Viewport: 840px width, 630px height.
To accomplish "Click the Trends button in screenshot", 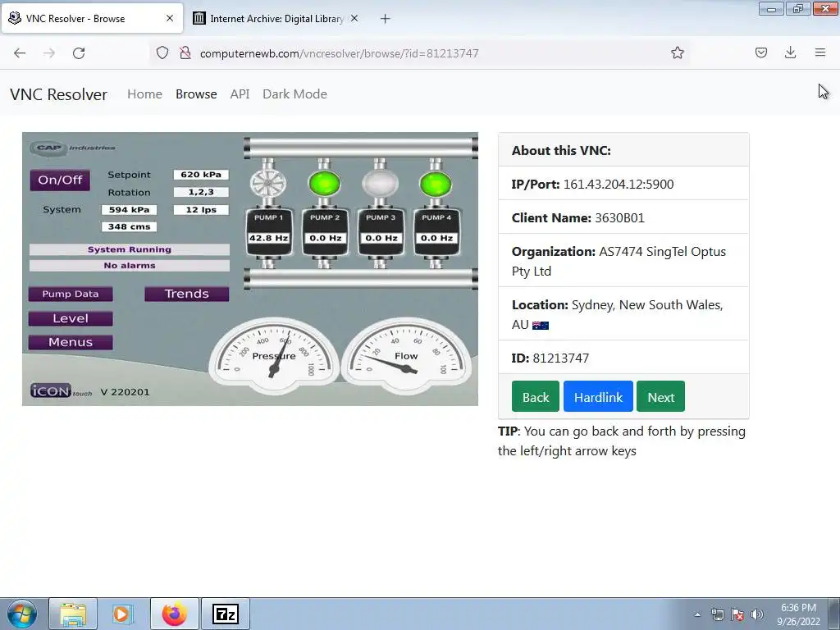I will pos(186,294).
